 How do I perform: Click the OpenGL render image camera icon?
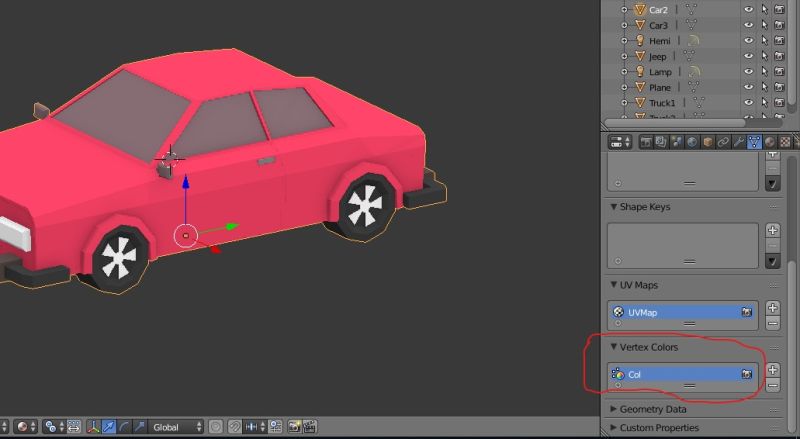[x=294, y=427]
